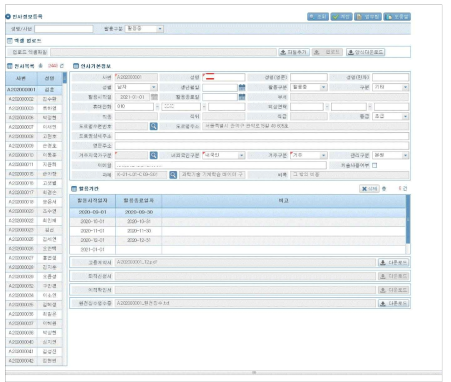Image resolution: width=451 pixels, height=382 pixels.
Task: Select personnel row A202000007
Action: coord(34,127)
